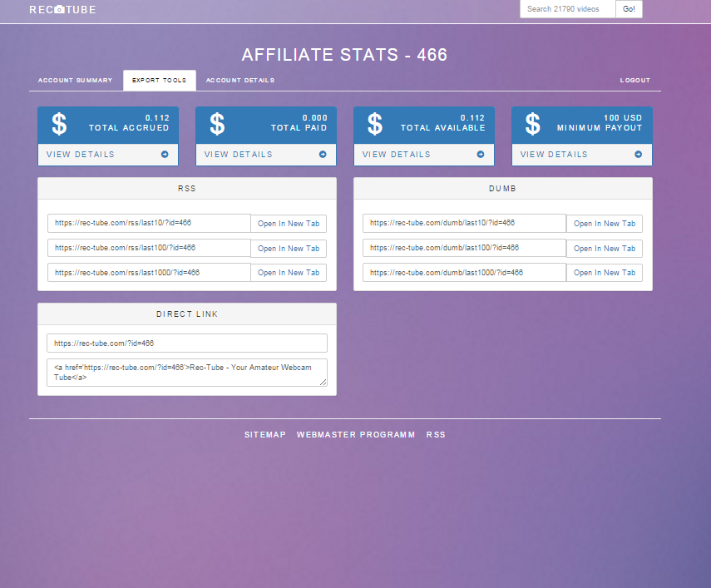Screen dimensions: 711x588
Task: Select the Export Tools tab
Action: pos(159,80)
